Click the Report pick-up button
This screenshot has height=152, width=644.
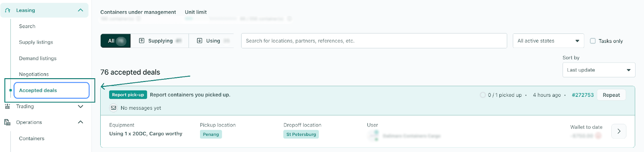(x=128, y=95)
